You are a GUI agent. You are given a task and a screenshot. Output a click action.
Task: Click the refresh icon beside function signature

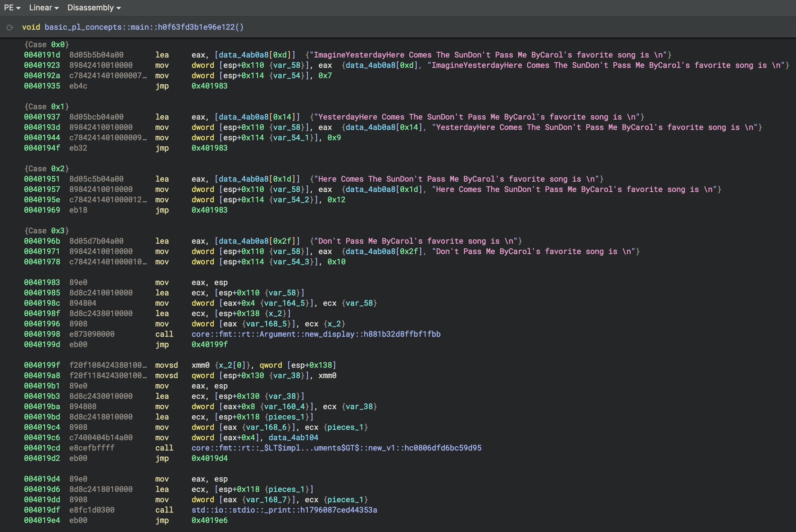[x=10, y=27]
